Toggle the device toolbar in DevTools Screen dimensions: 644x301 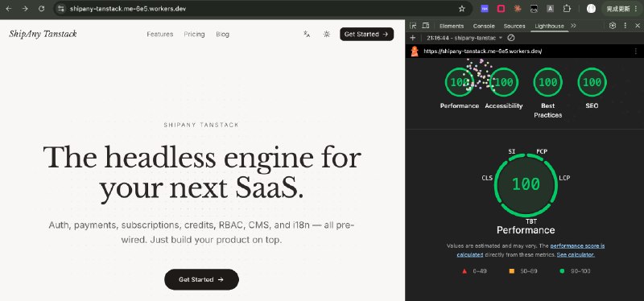coord(426,26)
